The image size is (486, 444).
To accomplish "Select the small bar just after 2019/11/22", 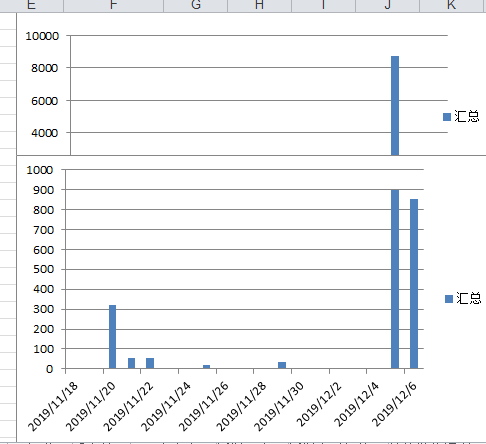I will pyautogui.click(x=150, y=363).
